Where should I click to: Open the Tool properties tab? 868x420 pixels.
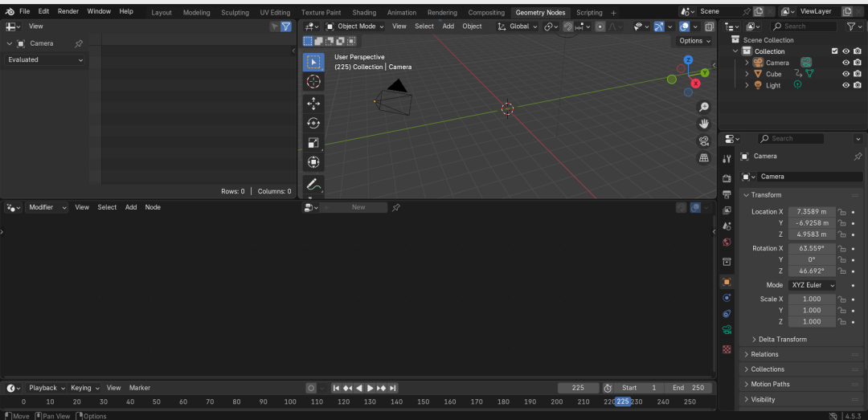[727, 159]
